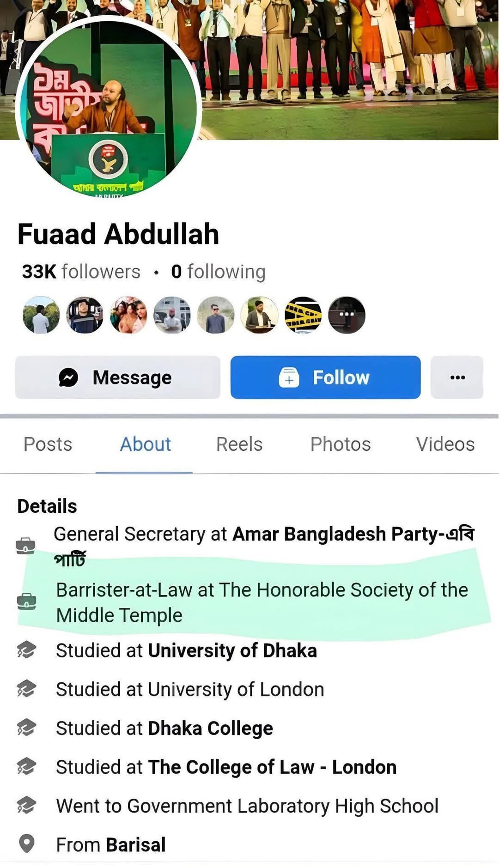This screenshot has width=499, height=868.
Task: Tap the Follow button
Action: pos(325,377)
